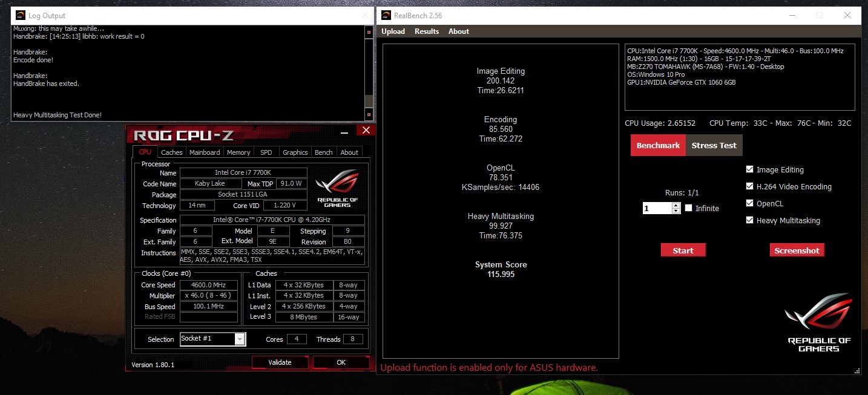Uncheck the Image Editing benchmark
This screenshot has height=395, width=868.
(750, 170)
